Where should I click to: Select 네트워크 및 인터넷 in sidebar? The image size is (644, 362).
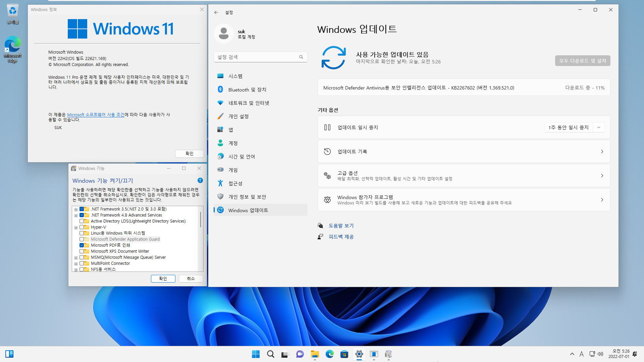260,103
